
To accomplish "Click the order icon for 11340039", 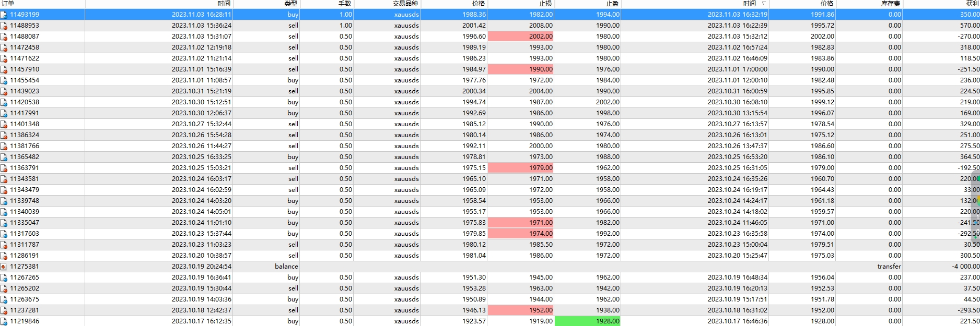I will coord(4,212).
